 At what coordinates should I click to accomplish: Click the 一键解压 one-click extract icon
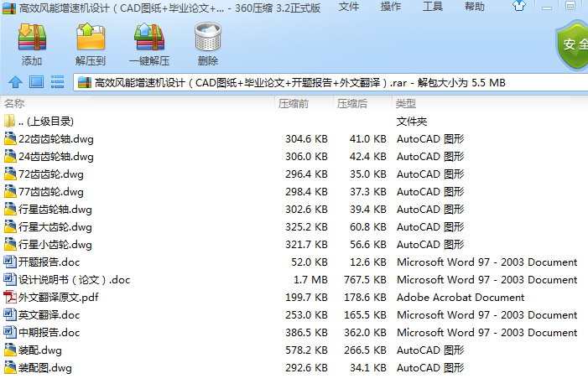point(149,37)
